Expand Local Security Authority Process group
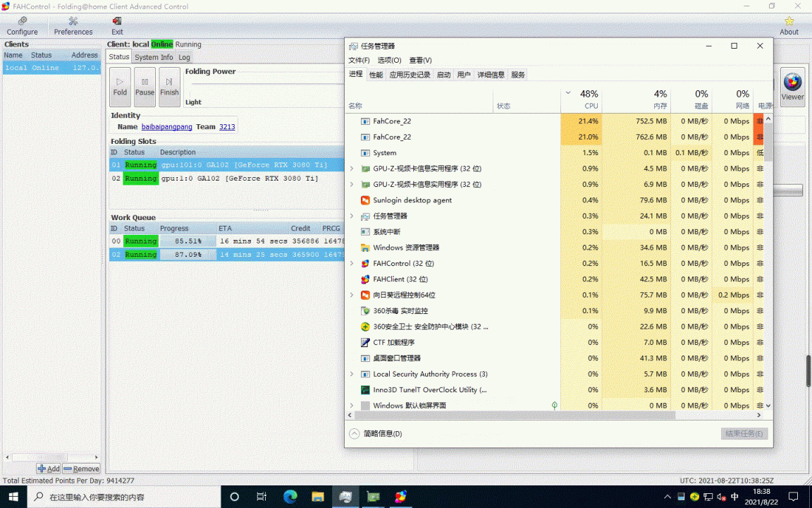The image size is (812, 508). (352, 374)
